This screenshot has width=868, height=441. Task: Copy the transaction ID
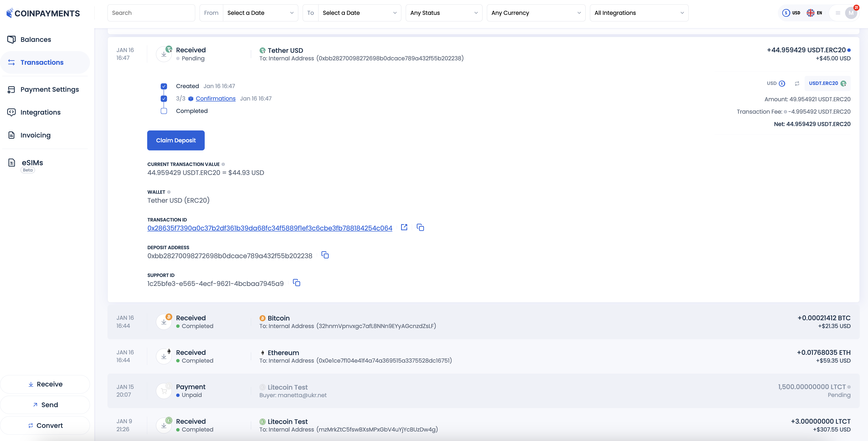click(x=420, y=227)
